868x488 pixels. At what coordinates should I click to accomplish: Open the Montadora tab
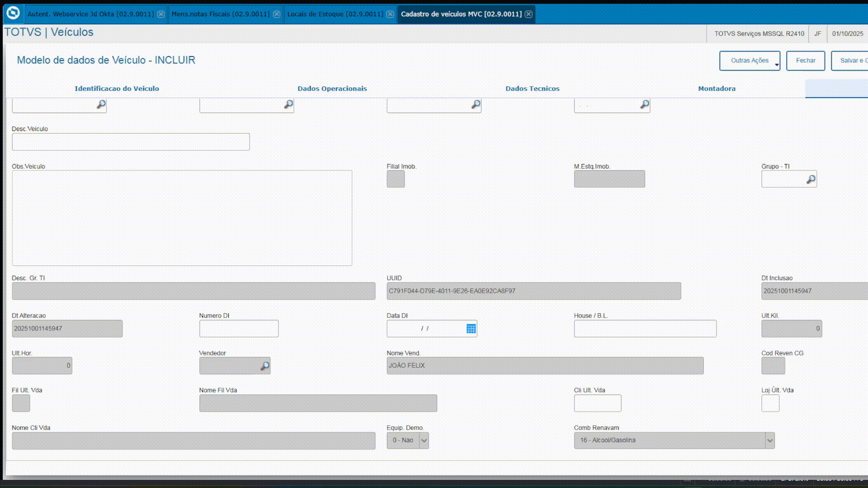point(717,89)
